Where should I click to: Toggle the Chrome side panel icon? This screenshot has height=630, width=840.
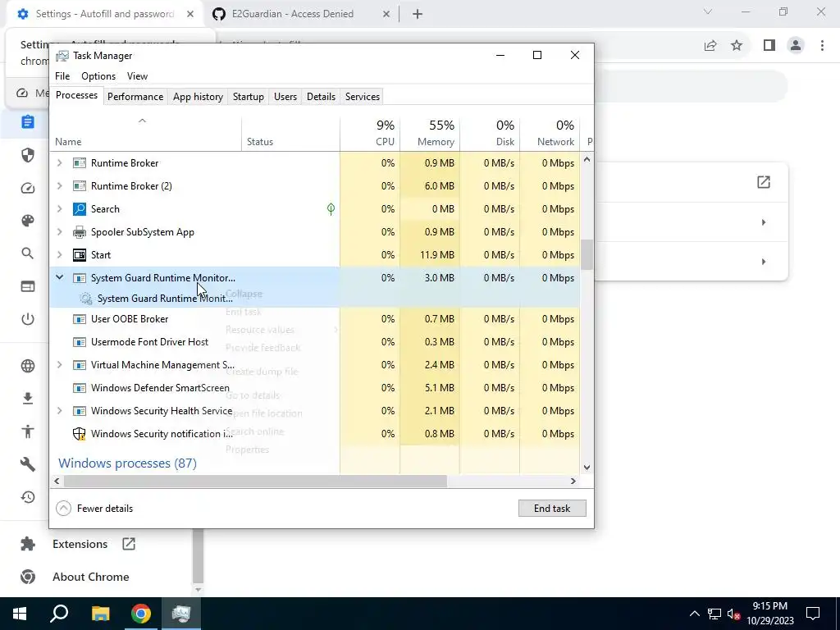pos(769,46)
